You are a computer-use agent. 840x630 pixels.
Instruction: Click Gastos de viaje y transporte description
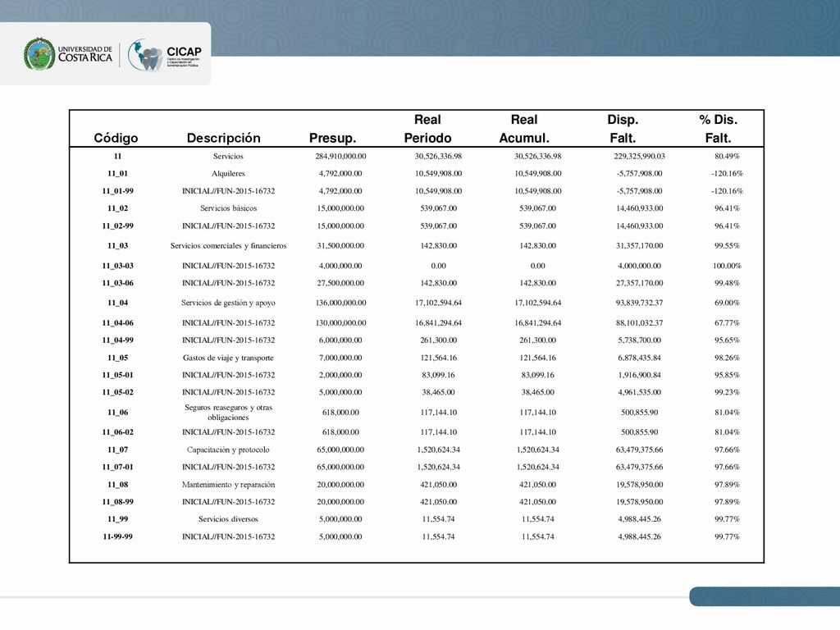(228, 358)
